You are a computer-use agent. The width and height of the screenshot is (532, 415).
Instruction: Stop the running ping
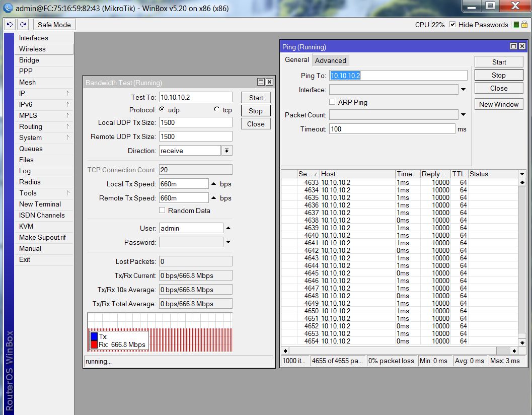tap(498, 75)
